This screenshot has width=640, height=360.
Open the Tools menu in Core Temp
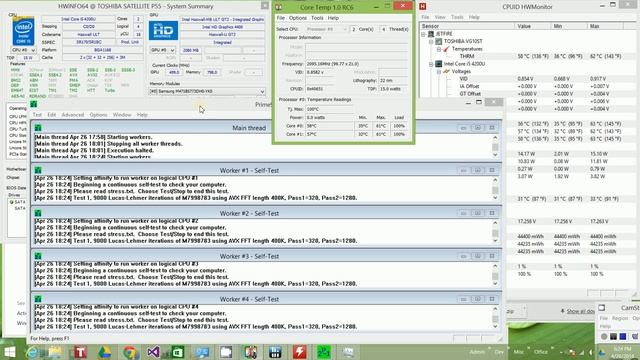(317, 18)
